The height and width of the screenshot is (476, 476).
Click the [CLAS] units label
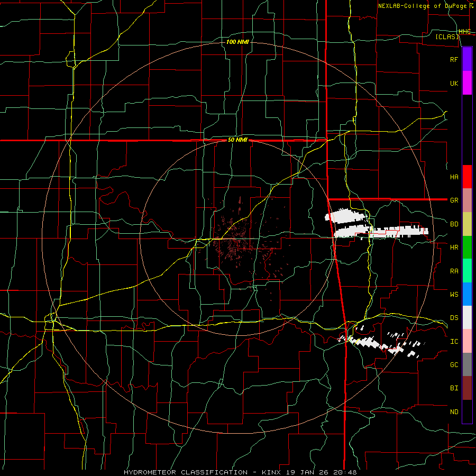click(x=447, y=36)
